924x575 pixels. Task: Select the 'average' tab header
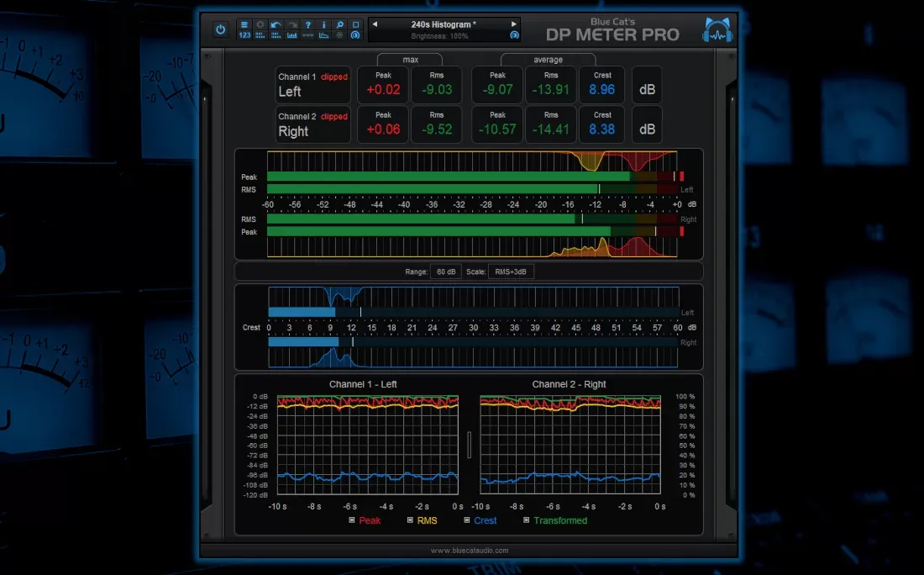tap(548, 60)
